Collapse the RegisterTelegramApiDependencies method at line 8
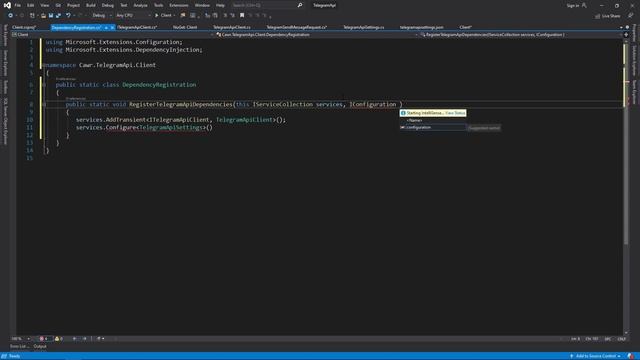The image size is (640, 360). pos(44,104)
